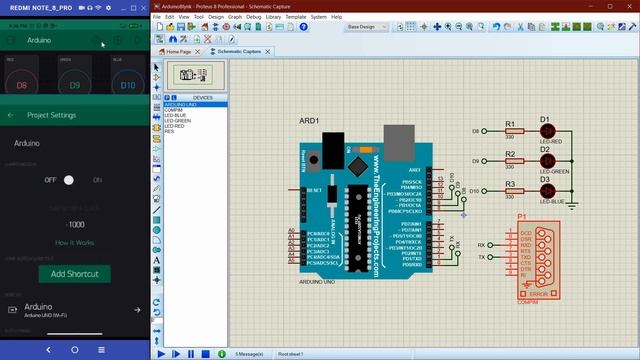The image size is (640, 360).
Task: Click the Cut scissors icon
Action: point(520,27)
